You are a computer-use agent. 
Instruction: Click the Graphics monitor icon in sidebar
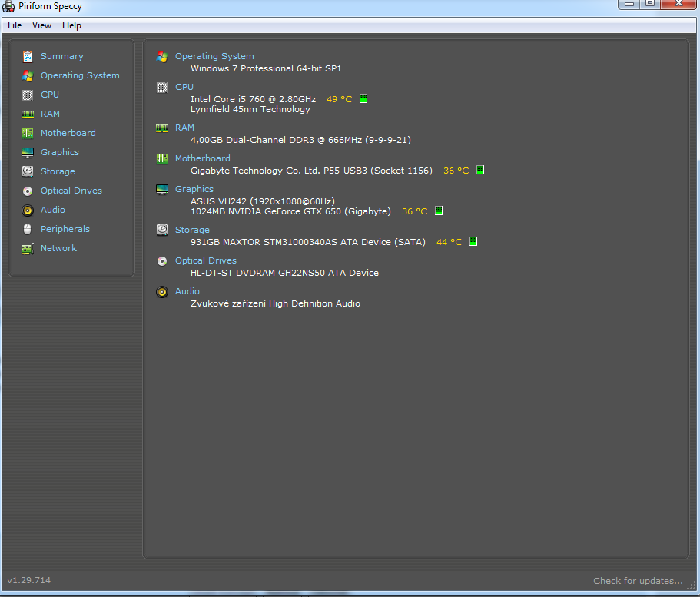pos(28,153)
